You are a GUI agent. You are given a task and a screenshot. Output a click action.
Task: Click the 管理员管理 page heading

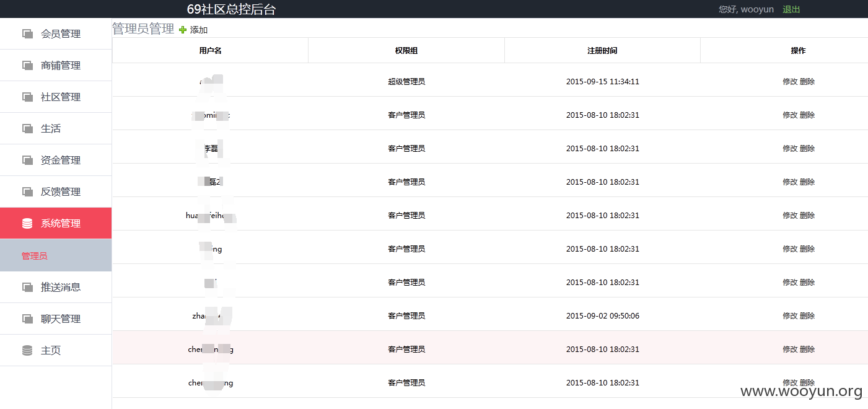(143, 29)
